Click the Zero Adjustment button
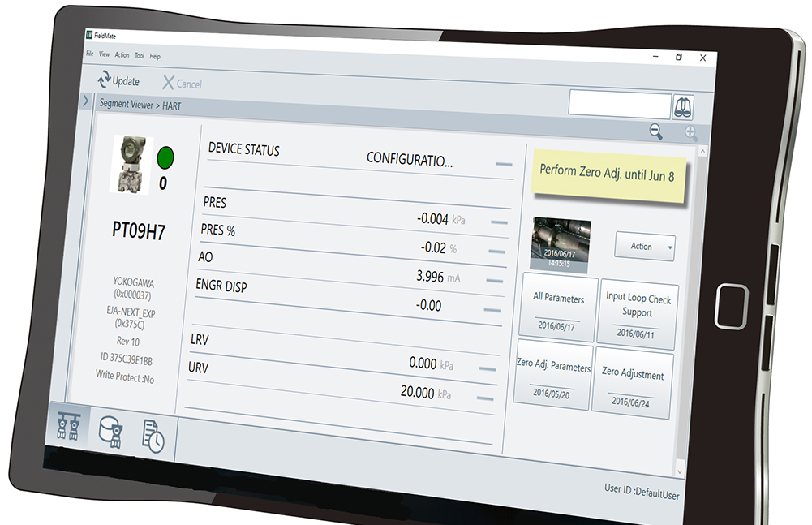This screenshot has width=812, height=525. coord(633,383)
